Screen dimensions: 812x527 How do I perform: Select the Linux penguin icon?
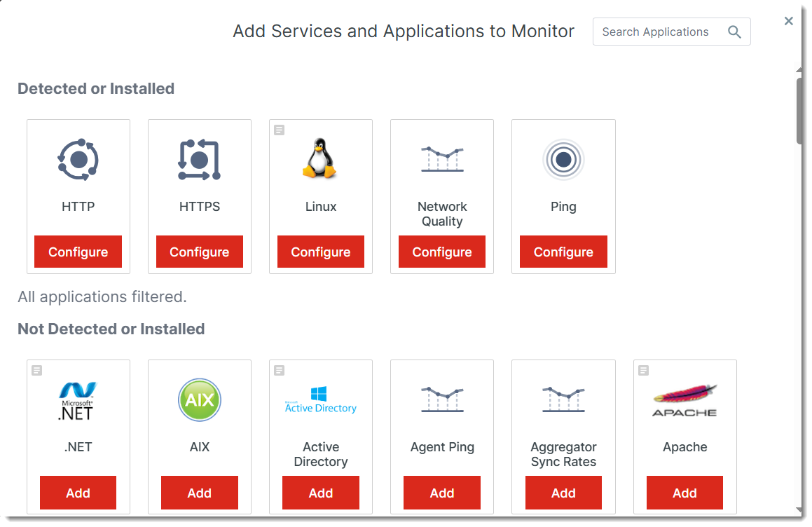coord(320,158)
